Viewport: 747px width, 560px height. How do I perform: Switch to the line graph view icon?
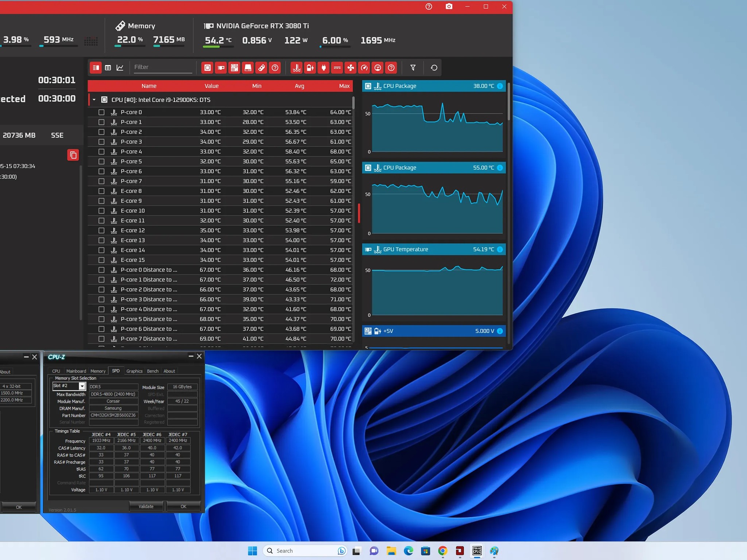pos(120,67)
